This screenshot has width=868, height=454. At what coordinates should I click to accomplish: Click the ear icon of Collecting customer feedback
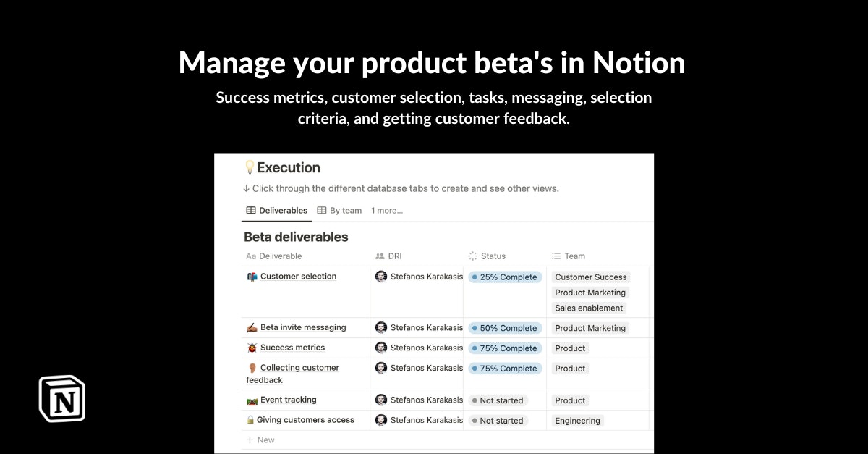(252, 368)
